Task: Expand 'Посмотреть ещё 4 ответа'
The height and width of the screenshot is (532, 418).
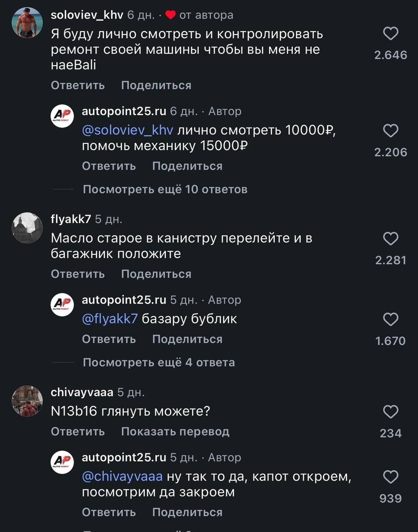Action: [159, 362]
